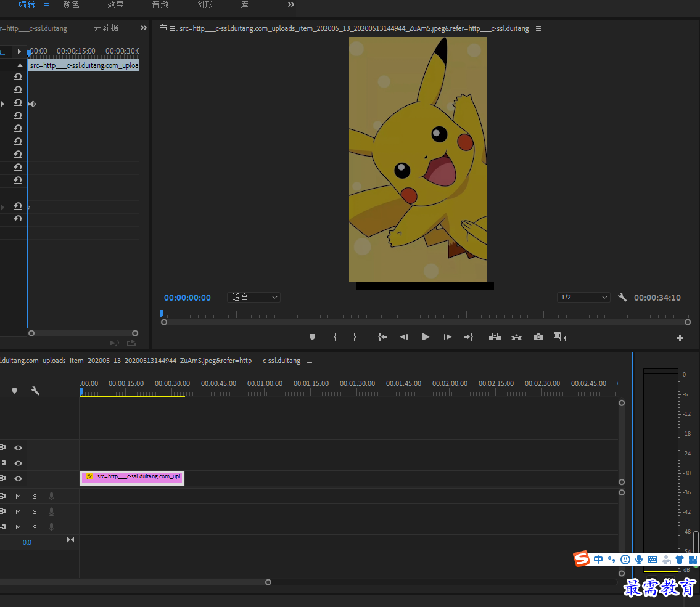Mute third audio track
This screenshot has height=607, width=700.
pyautogui.click(x=19, y=527)
